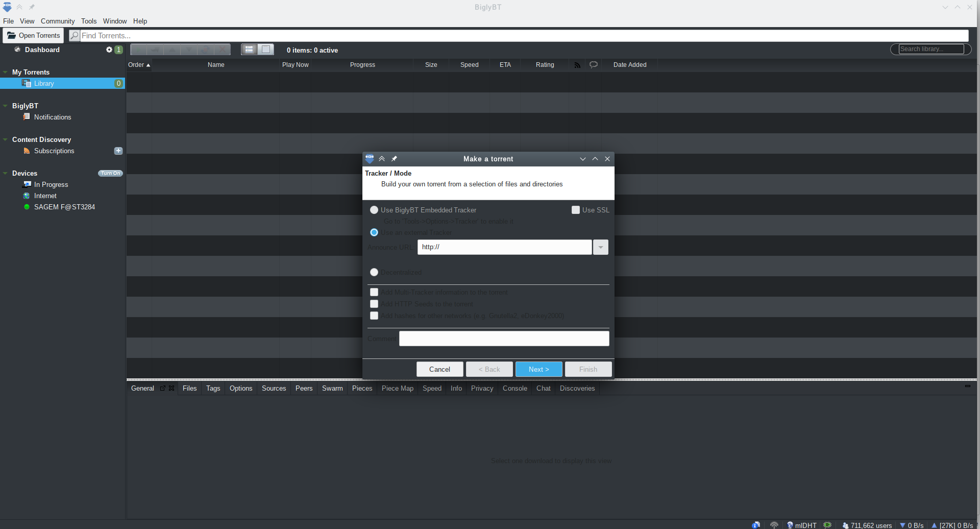Select the Decentralized tracker option
980x529 pixels.
pos(374,272)
